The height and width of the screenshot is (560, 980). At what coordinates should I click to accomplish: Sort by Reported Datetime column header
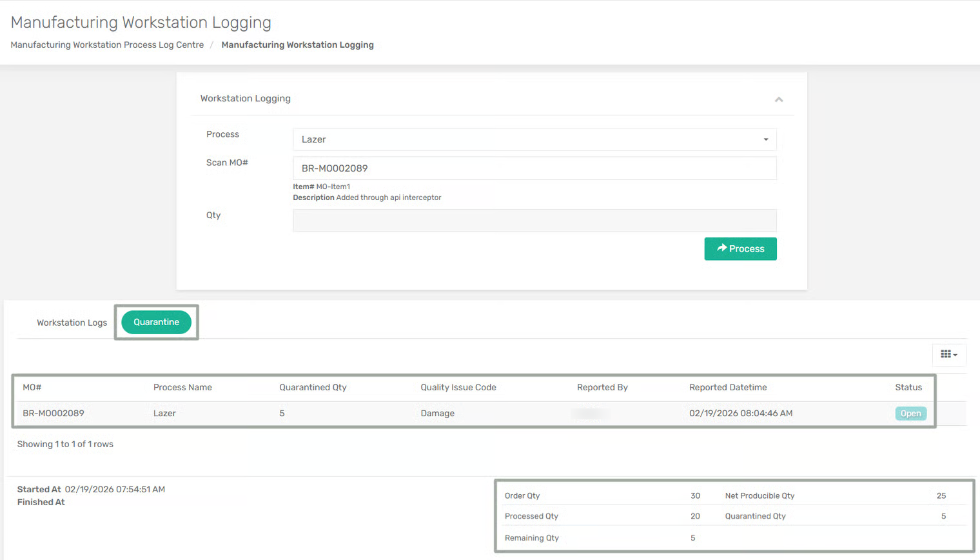pos(727,387)
